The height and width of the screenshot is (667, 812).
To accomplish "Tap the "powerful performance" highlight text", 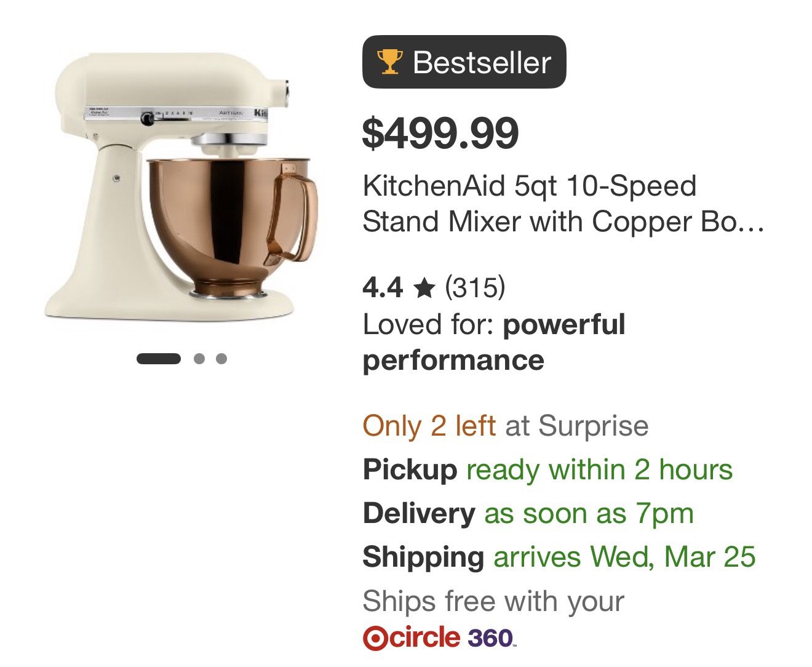I will coord(494,342).
